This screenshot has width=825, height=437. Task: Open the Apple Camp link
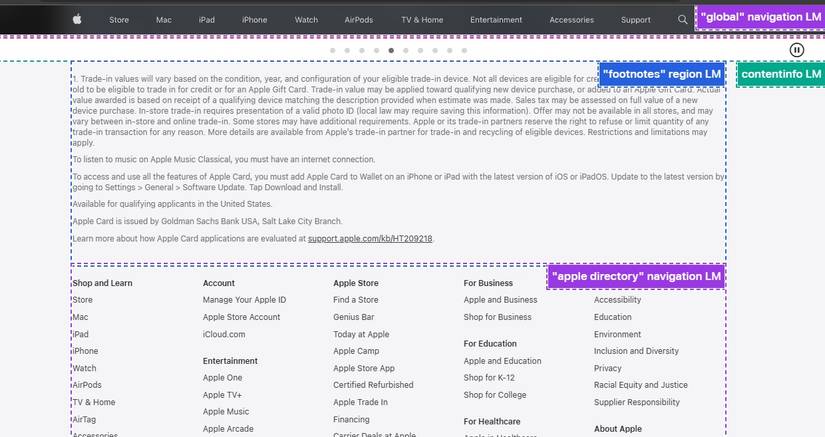[x=356, y=351]
